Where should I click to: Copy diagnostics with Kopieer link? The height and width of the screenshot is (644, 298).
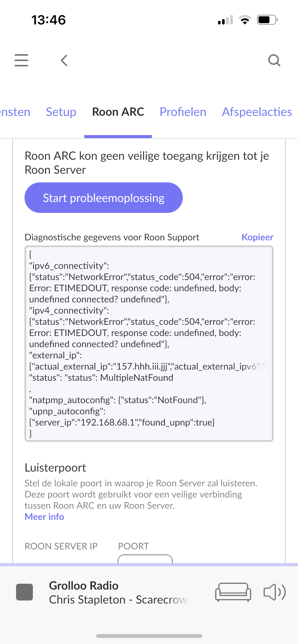pyautogui.click(x=257, y=237)
